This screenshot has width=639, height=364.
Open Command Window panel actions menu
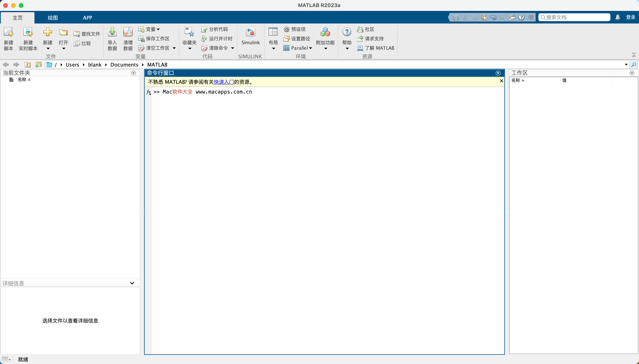[x=498, y=73]
